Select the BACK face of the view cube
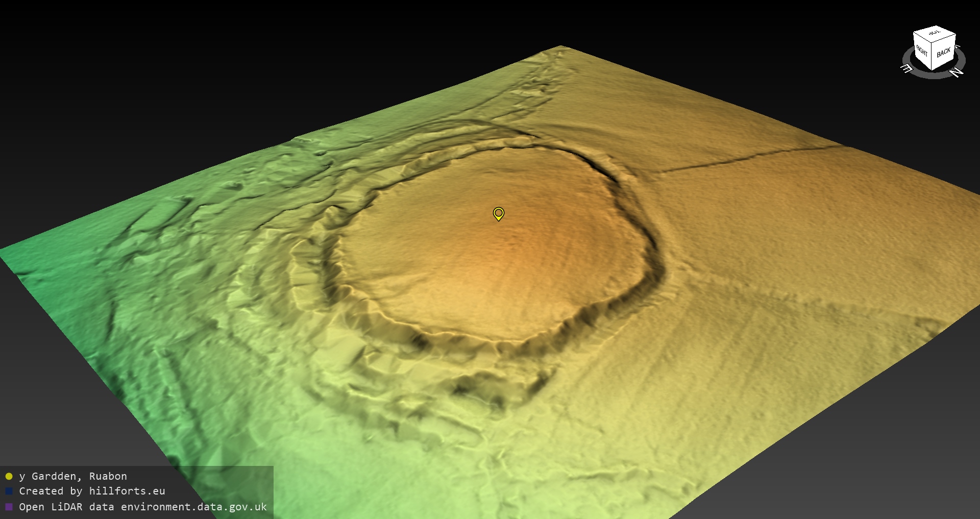 pyautogui.click(x=943, y=53)
